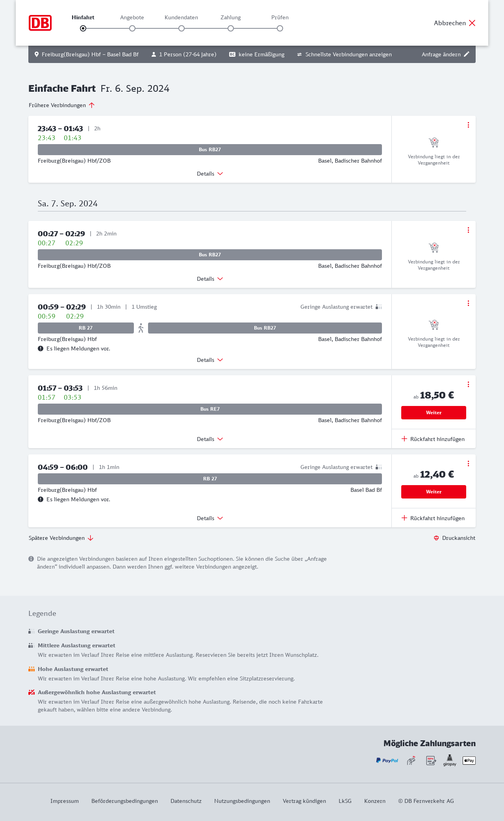504x821 pixels.
Task: Select the Zahlung step in progress bar
Action: pos(231,28)
